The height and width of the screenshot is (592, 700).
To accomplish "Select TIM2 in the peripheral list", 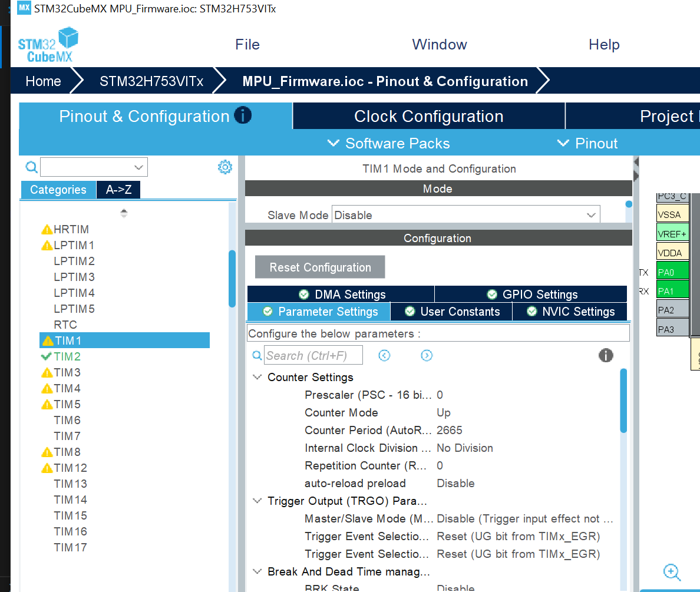I will coord(67,356).
